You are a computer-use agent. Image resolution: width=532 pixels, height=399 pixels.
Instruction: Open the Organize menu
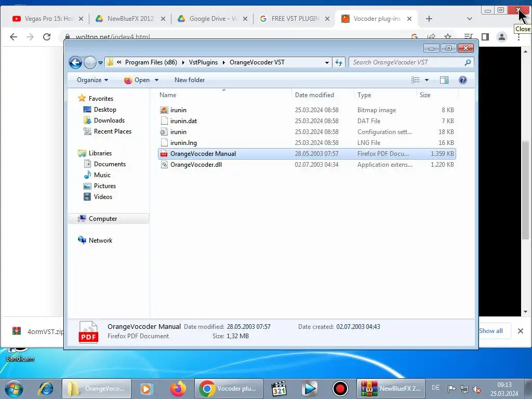pos(92,80)
